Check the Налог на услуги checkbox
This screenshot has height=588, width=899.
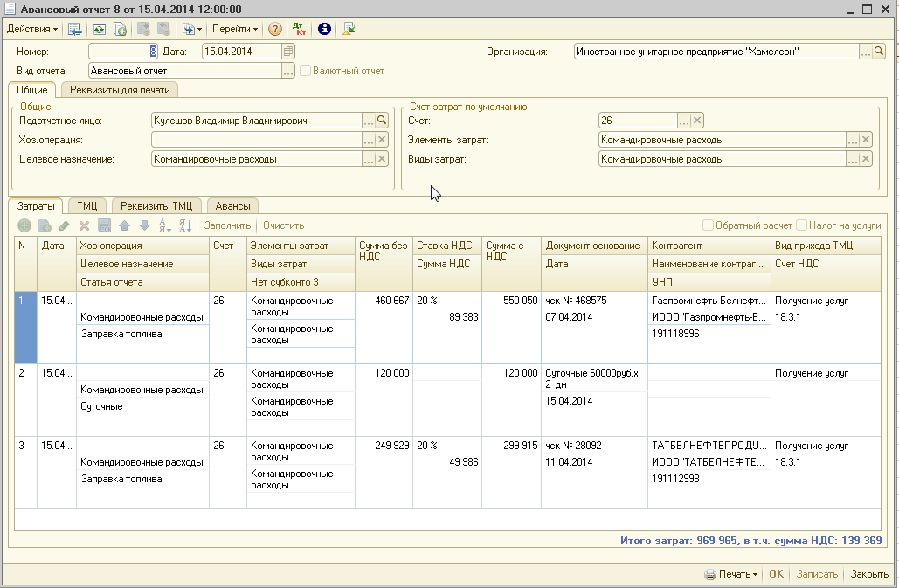pyautogui.click(x=801, y=225)
